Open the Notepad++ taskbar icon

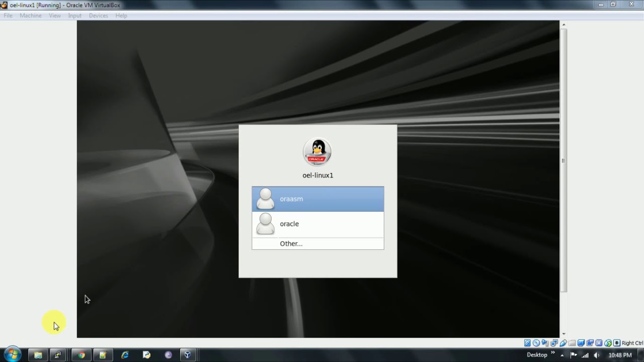click(103, 355)
